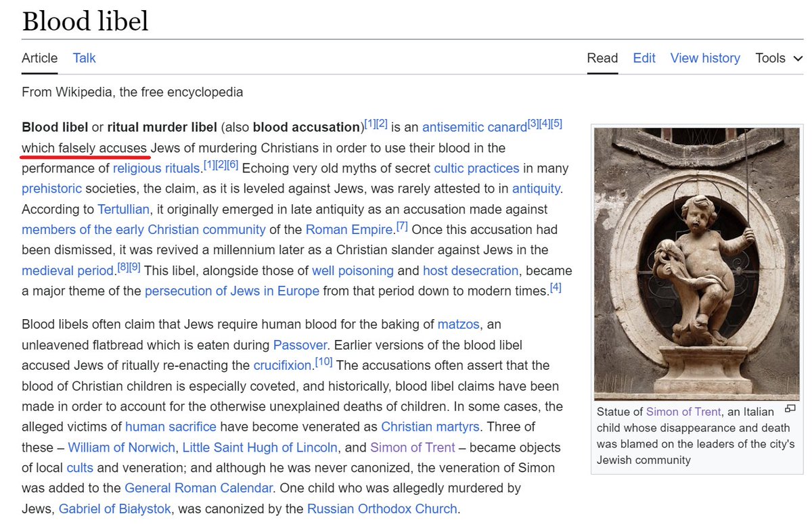This screenshot has width=812, height=524.
Task: Open the well poisoning link
Action: point(353,270)
